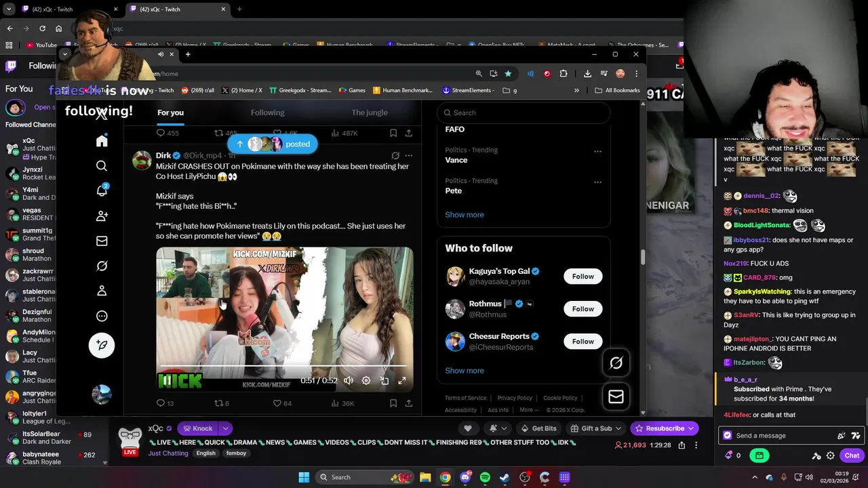Open X Home from sidebar house icon
868x488 pixels.
point(102,141)
